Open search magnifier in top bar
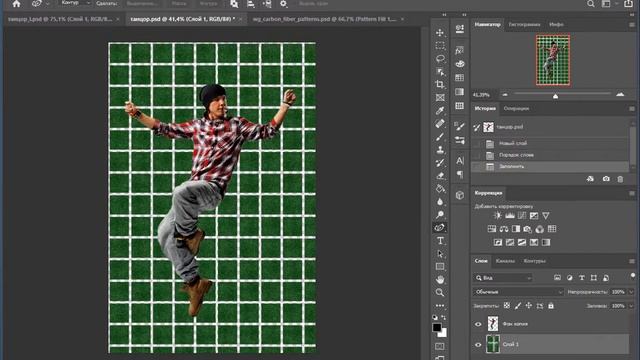Viewport: 640px width, 360px height. (x=591, y=4)
